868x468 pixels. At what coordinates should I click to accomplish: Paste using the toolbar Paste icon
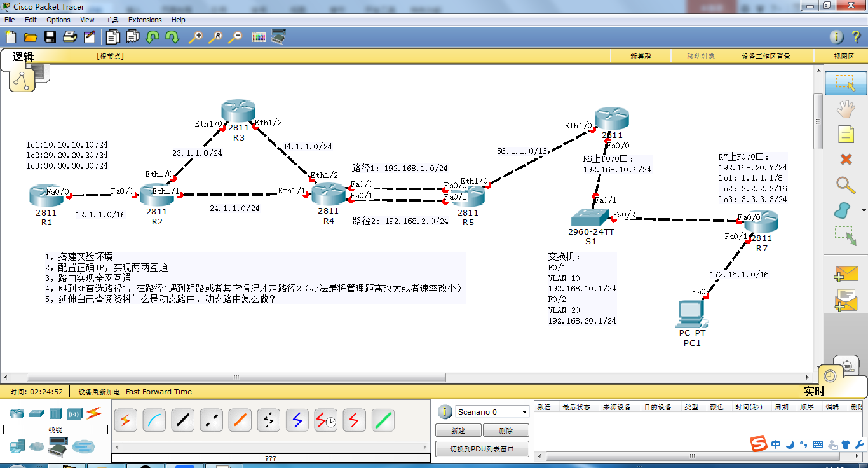[133, 37]
